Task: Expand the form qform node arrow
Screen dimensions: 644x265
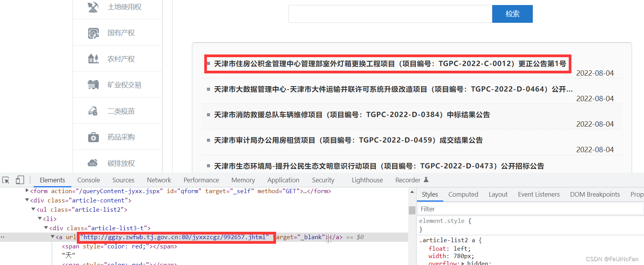Action: (x=27, y=190)
